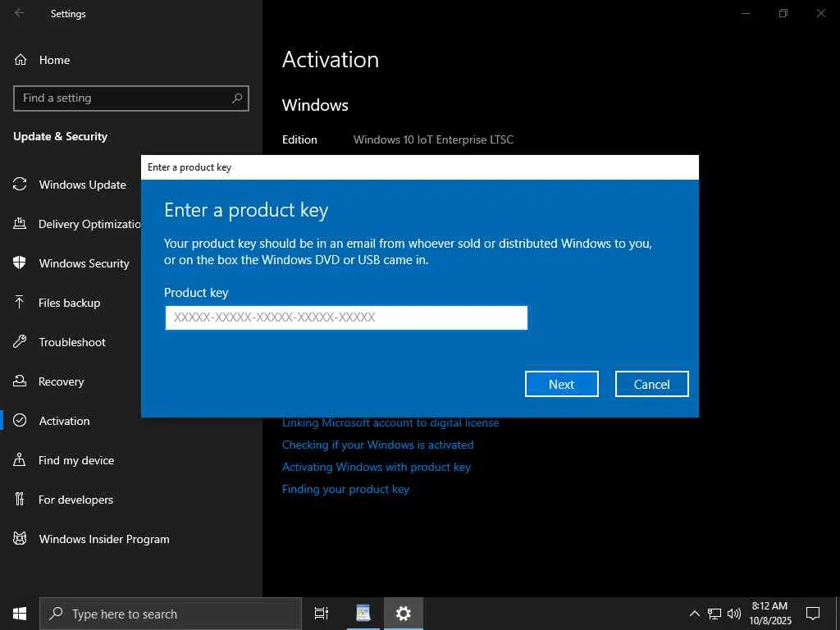Image resolution: width=840 pixels, height=630 pixels.
Task: Click the 'Windows 10 IoT Enterprise LTSC' edition text
Action: [433, 139]
